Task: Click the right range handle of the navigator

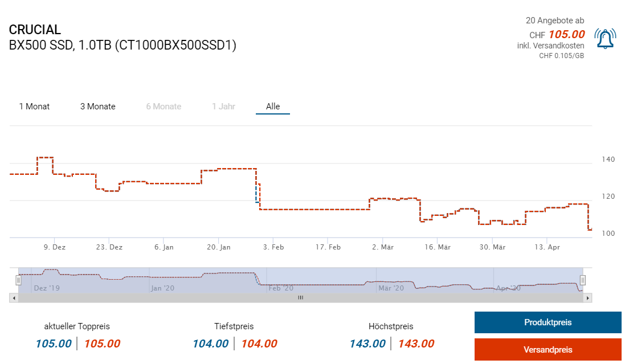Action: tap(583, 280)
